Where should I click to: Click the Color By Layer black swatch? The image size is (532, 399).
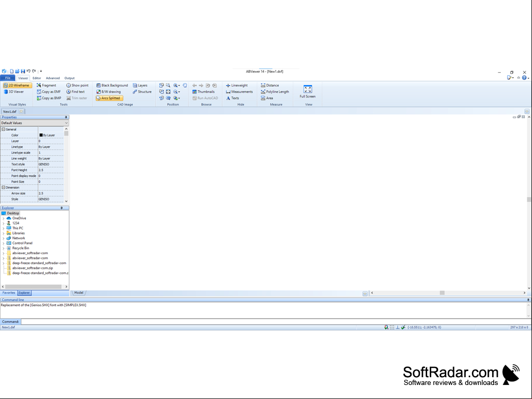click(41, 135)
